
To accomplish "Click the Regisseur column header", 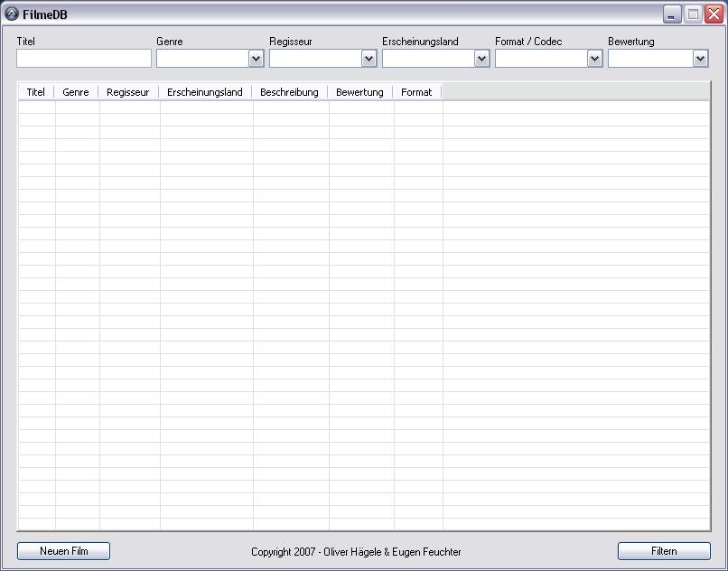I will 127,92.
